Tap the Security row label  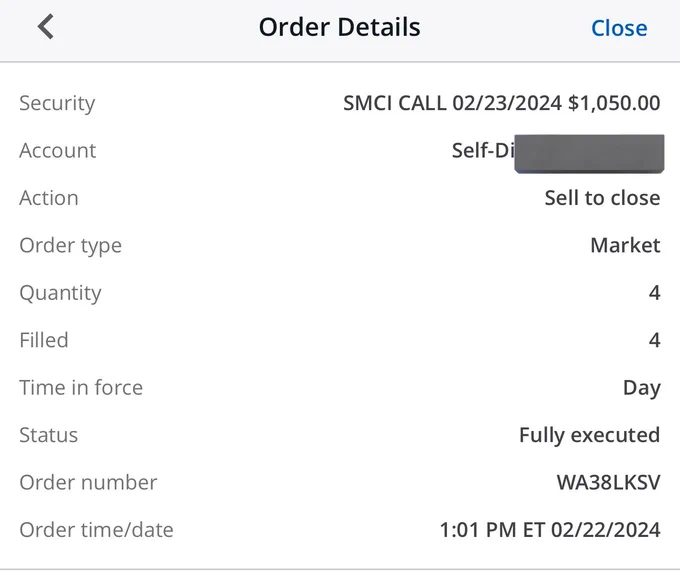tap(57, 104)
